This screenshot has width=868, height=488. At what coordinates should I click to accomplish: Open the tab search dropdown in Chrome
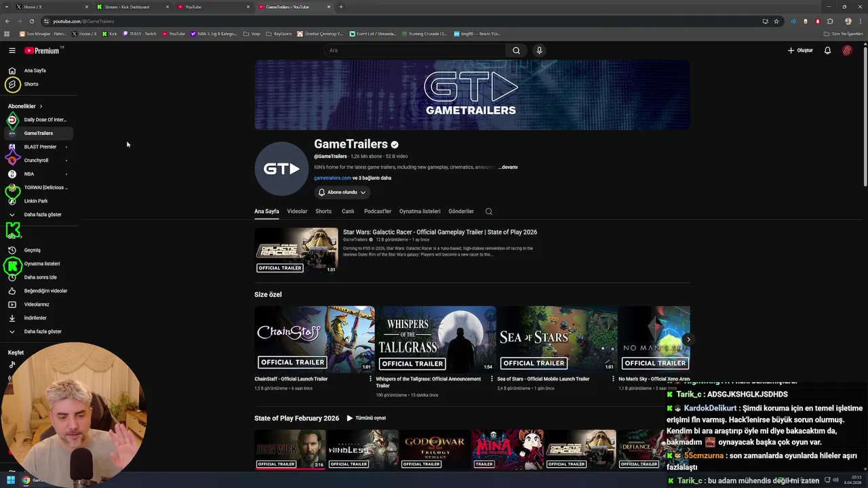[6, 7]
